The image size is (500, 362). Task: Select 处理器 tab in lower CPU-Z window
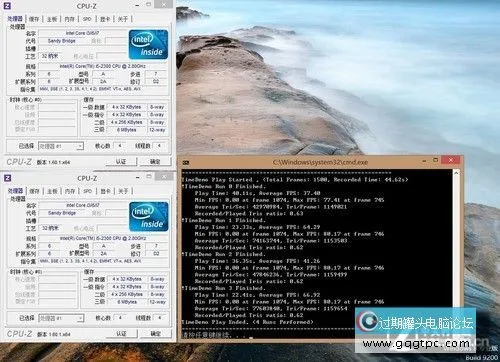click(15, 191)
